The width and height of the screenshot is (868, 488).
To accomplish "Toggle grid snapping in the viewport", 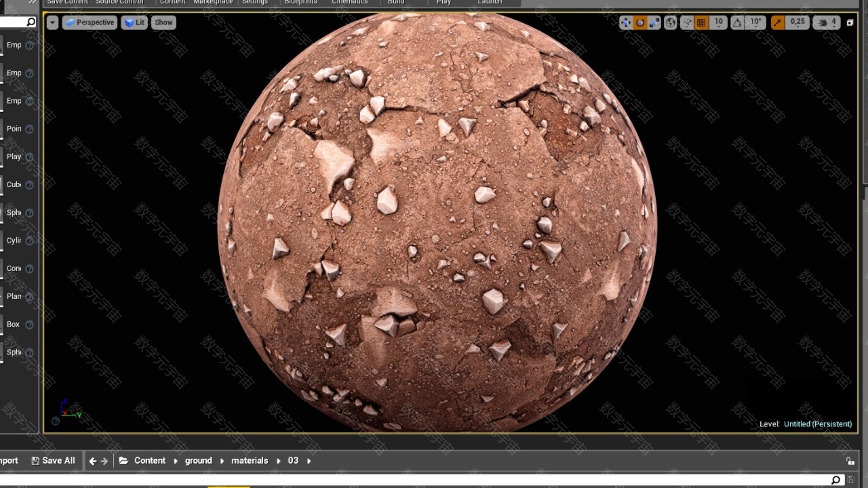I will pos(701,22).
